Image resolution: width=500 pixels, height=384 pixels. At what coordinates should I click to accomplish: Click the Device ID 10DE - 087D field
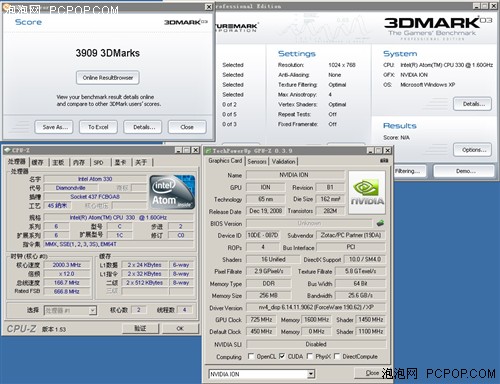point(263,235)
